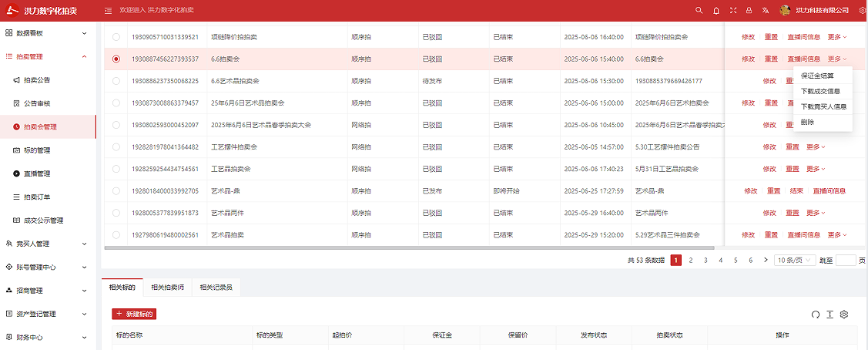The width and height of the screenshot is (868, 350).
Task: Refresh the related lots table
Action: (x=816, y=314)
